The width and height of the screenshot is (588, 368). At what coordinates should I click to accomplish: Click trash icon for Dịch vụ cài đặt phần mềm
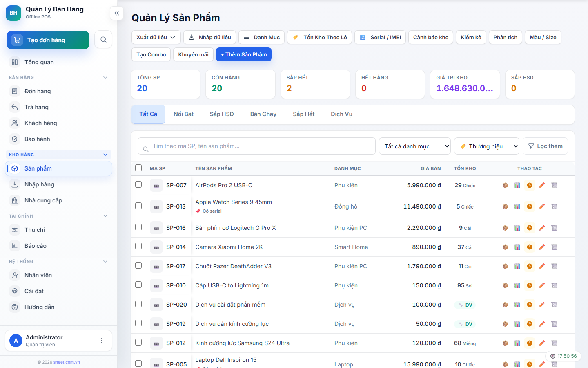(554, 305)
